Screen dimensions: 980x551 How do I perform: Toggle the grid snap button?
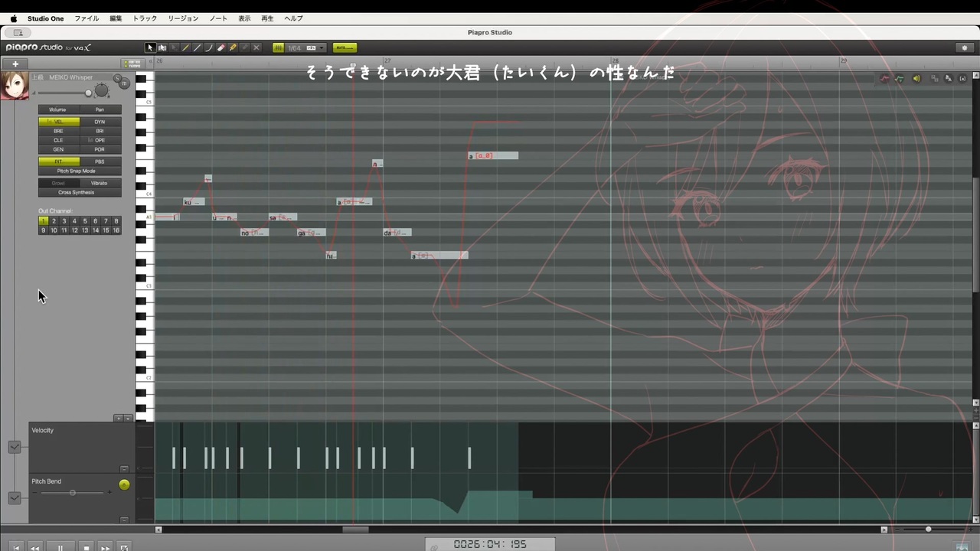[x=278, y=47]
